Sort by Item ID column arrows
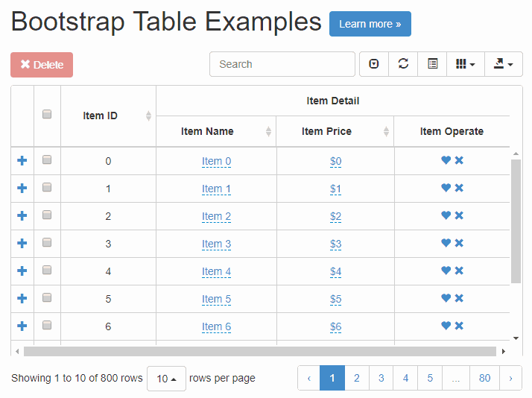This screenshot has width=532, height=398. (x=148, y=116)
